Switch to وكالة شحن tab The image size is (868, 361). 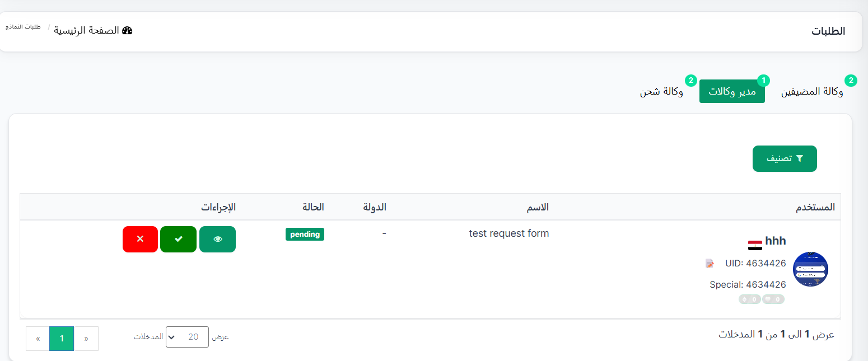(661, 92)
